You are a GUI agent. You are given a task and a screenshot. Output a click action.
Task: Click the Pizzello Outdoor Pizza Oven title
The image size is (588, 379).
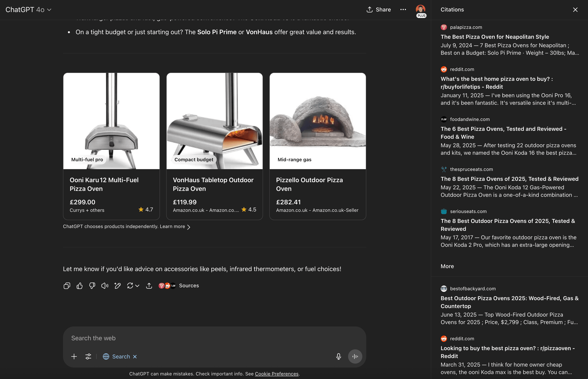[x=309, y=184]
